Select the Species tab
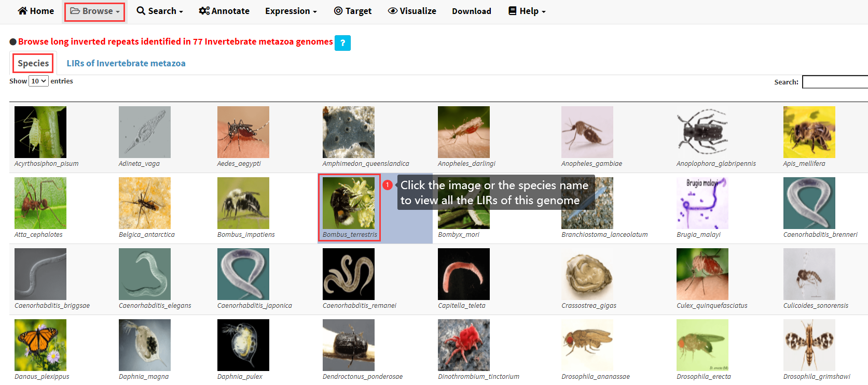Image resolution: width=868 pixels, height=385 pixels. point(33,63)
